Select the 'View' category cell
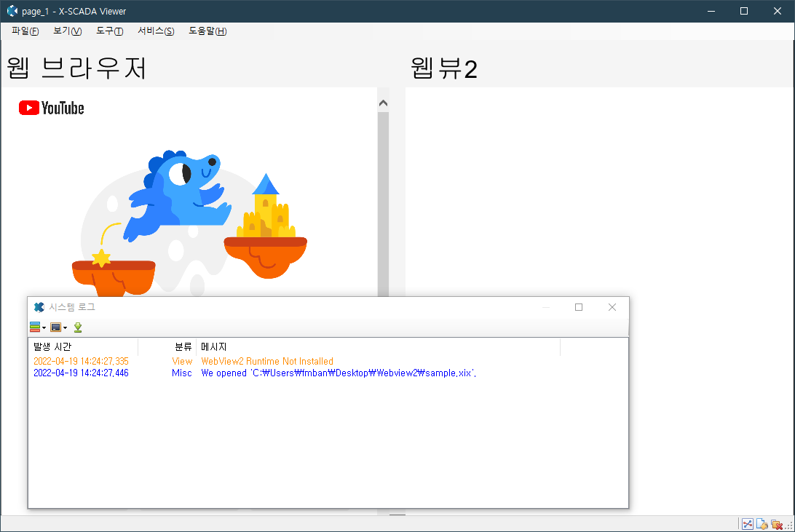795x532 pixels. tap(182, 361)
